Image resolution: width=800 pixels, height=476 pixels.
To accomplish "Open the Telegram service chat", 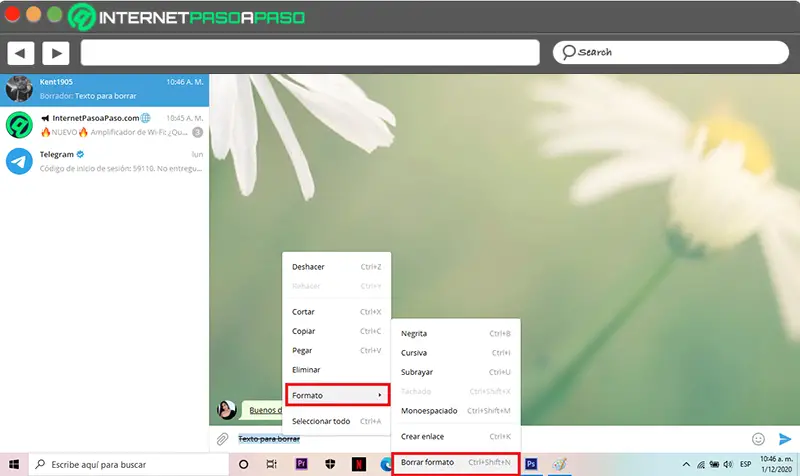I will [104, 161].
